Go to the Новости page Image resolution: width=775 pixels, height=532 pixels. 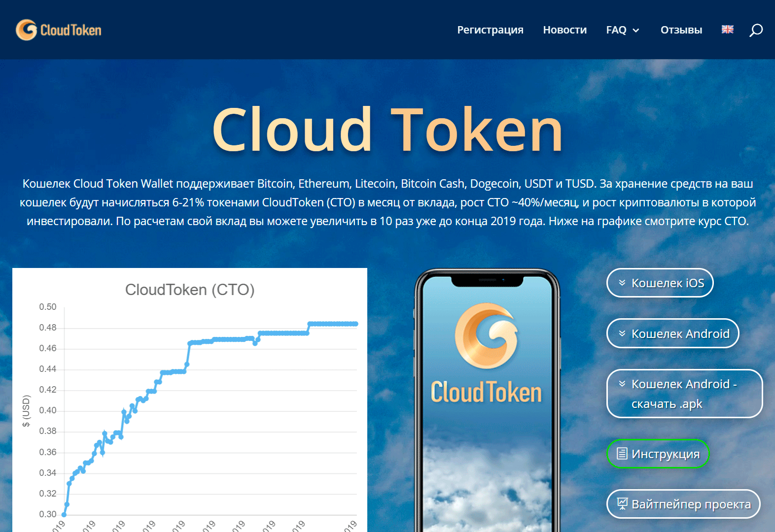tap(565, 30)
